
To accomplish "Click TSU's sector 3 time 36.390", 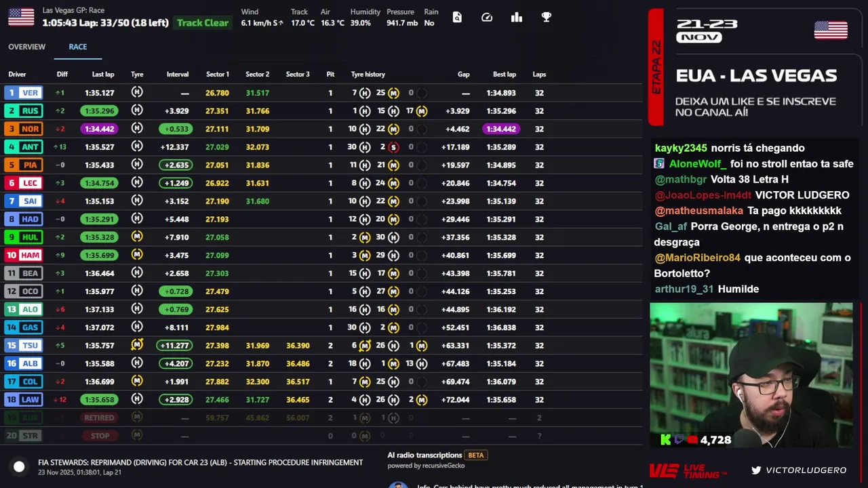I will 298,346.
